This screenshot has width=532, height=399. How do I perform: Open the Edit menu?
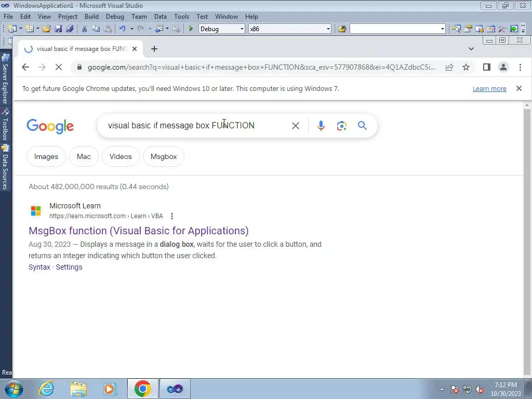25,16
